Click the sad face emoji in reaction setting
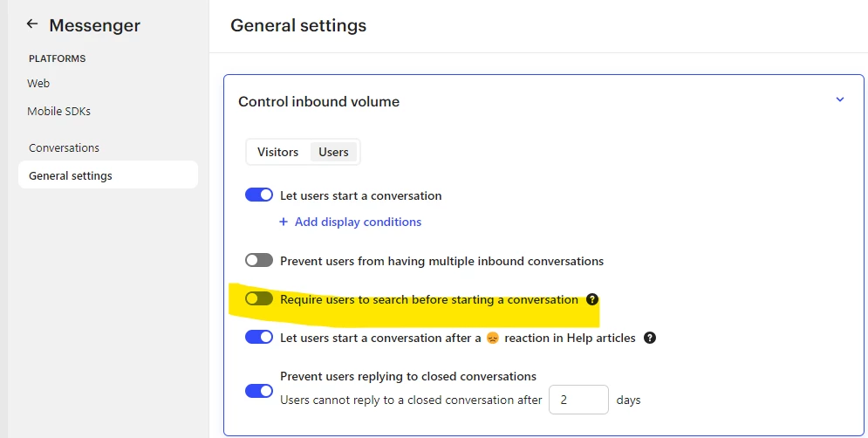This screenshot has height=438, width=868. (493, 338)
